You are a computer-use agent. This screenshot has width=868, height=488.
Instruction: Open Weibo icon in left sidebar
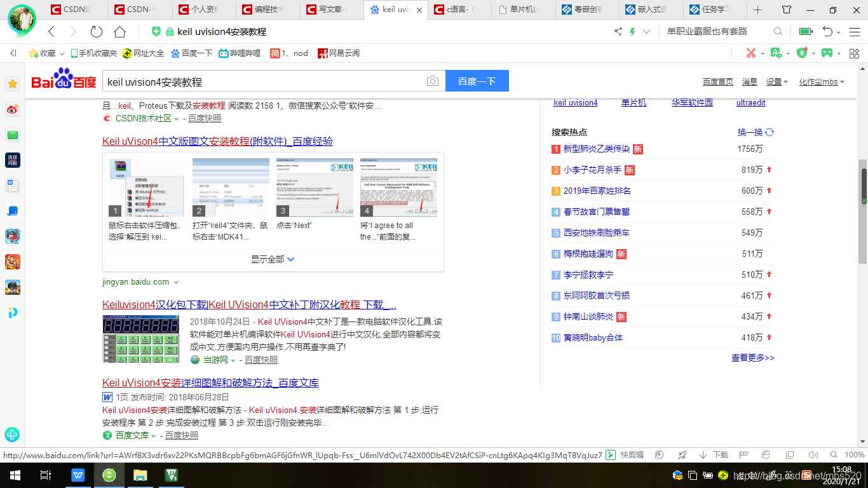[x=13, y=109]
